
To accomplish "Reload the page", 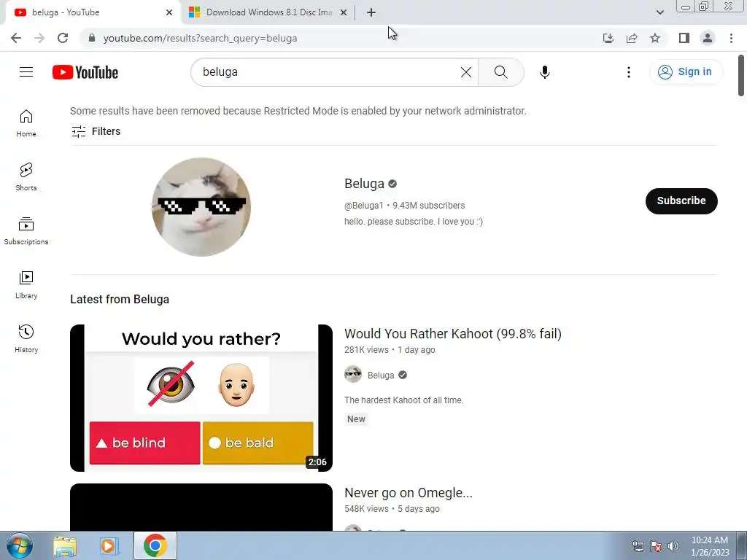I will pyautogui.click(x=63, y=38).
